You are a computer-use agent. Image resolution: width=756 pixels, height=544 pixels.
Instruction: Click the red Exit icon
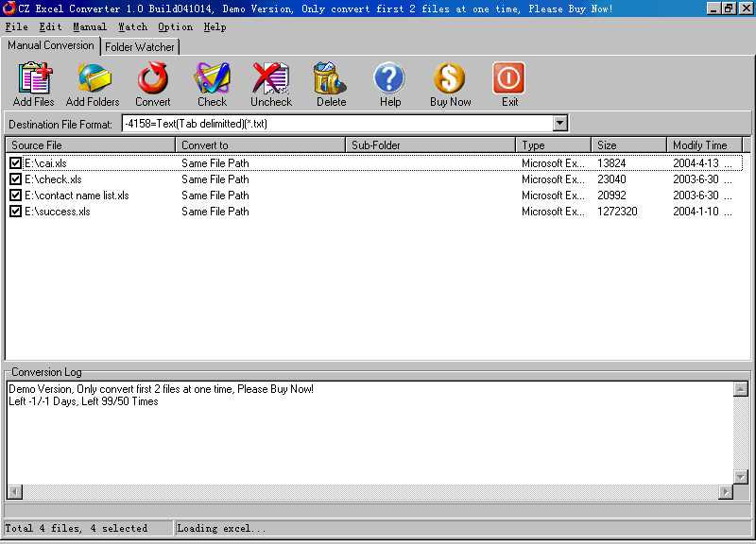point(509,79)
